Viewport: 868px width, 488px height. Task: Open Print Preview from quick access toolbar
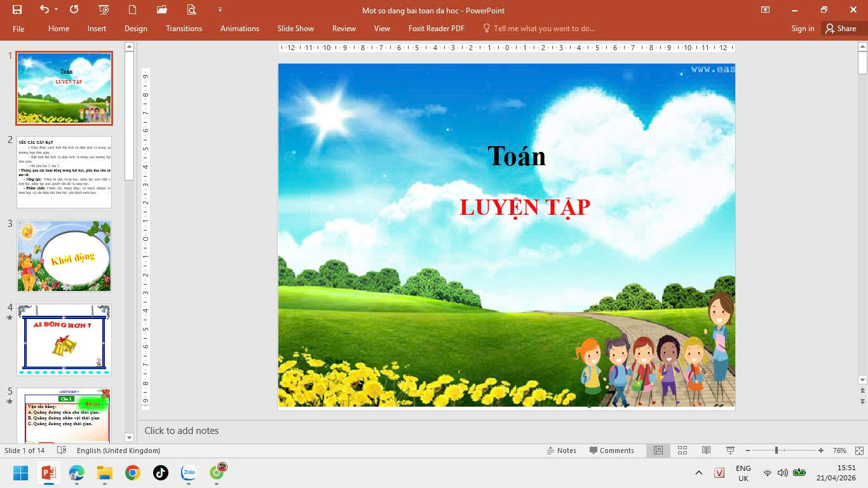click(191, 10)
